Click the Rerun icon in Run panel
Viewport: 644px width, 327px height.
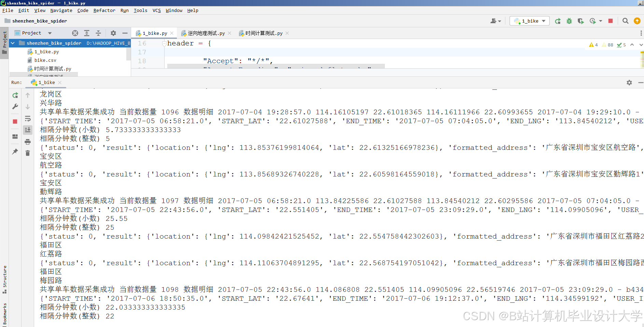click(15, 95)
